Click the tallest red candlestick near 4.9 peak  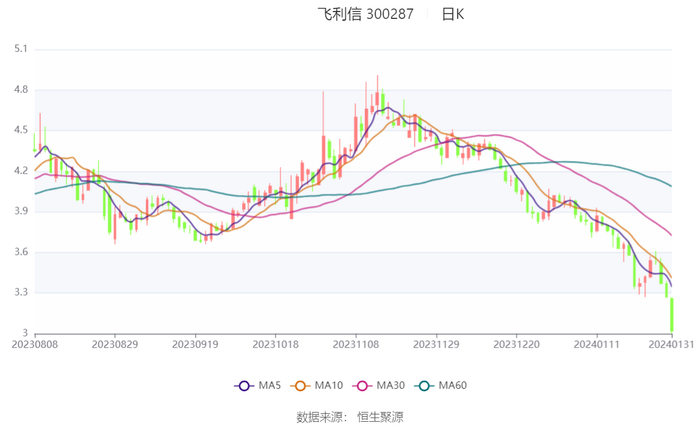pos(377,96)
